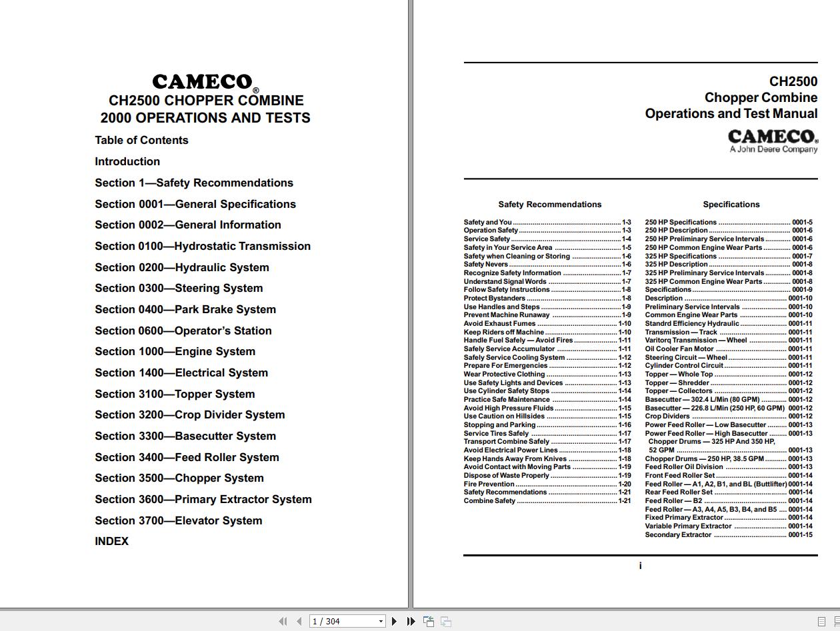Click 'Fixed Primary Extractor' entry
Screen dimensions: 840x631
point(729,517)
